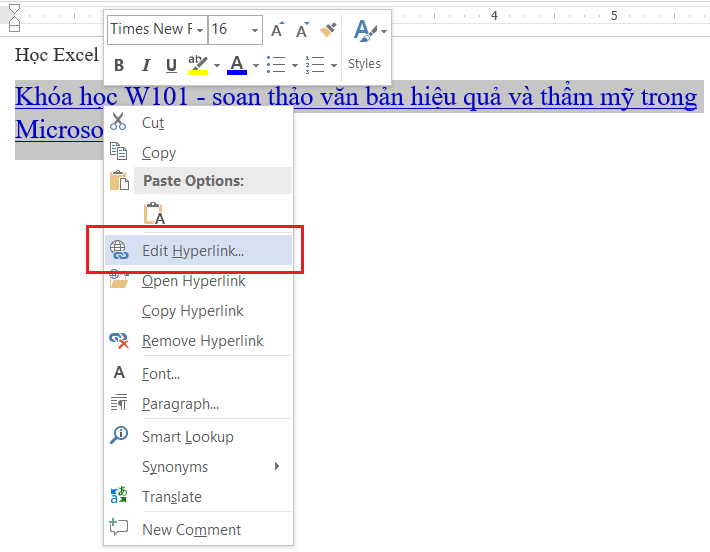Click the bullets list icon
This screenshot has height=552, width=710.
pyautogui.click(x=275, y=66)
